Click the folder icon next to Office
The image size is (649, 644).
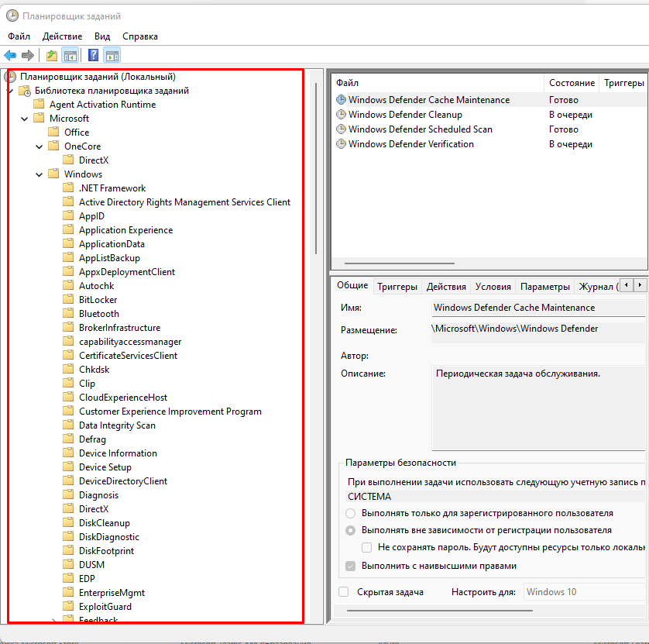(53, 132)
